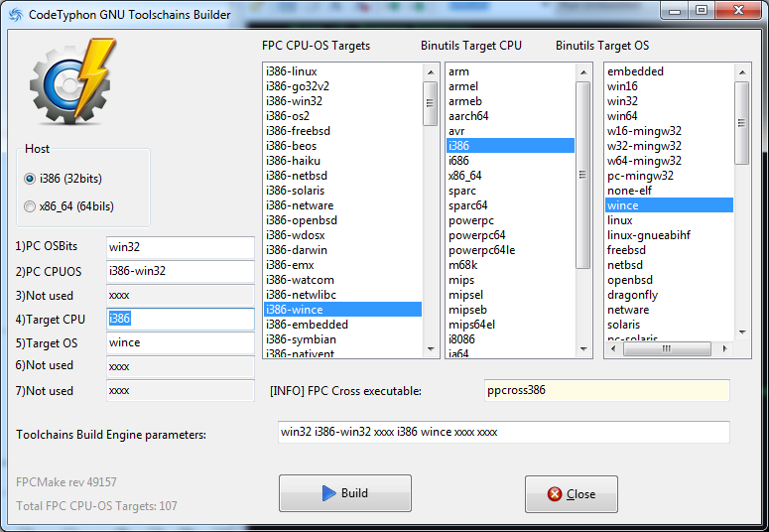Select mipsel in Binutils Target CPU list
769x532 pixels.
511,295
